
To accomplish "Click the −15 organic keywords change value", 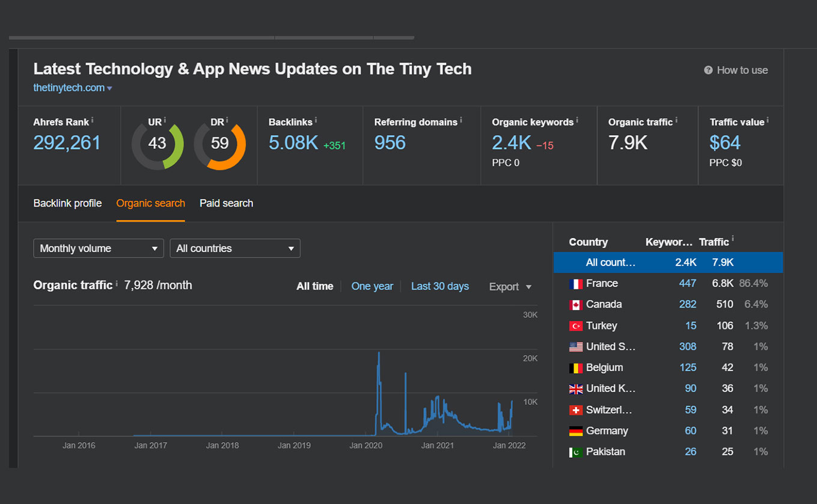I will pos(545,146).
